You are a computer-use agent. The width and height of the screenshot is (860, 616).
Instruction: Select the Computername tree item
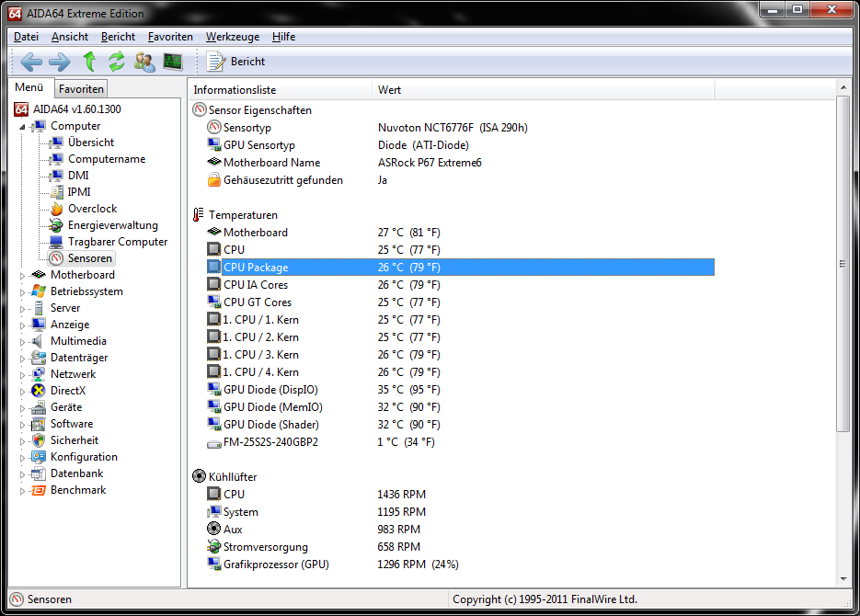(x=107, y=159)
